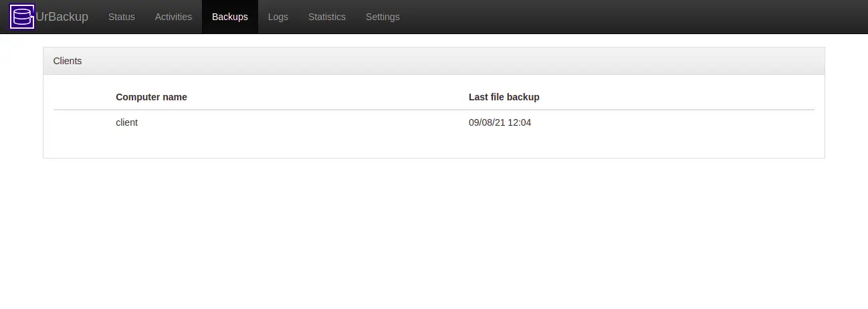Click empty cell left of client name
Viewport: 868px width, 309px height.
click(82, 122)
